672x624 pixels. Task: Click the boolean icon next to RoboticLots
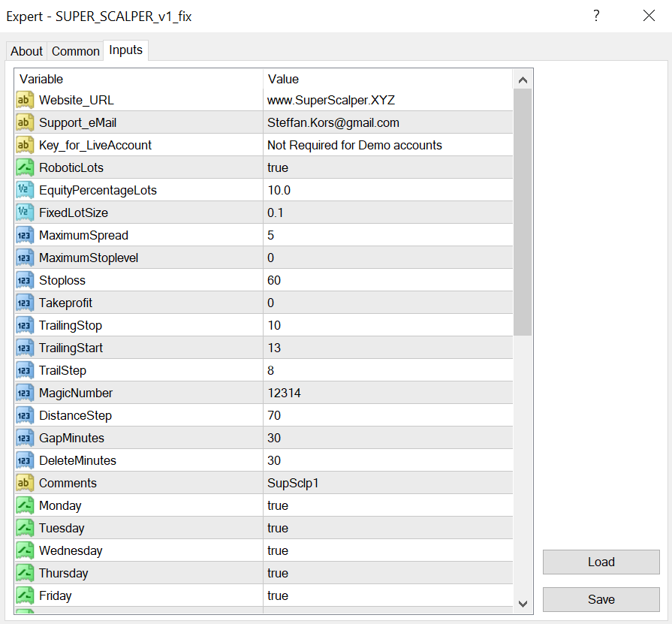(x=25, y=167)
